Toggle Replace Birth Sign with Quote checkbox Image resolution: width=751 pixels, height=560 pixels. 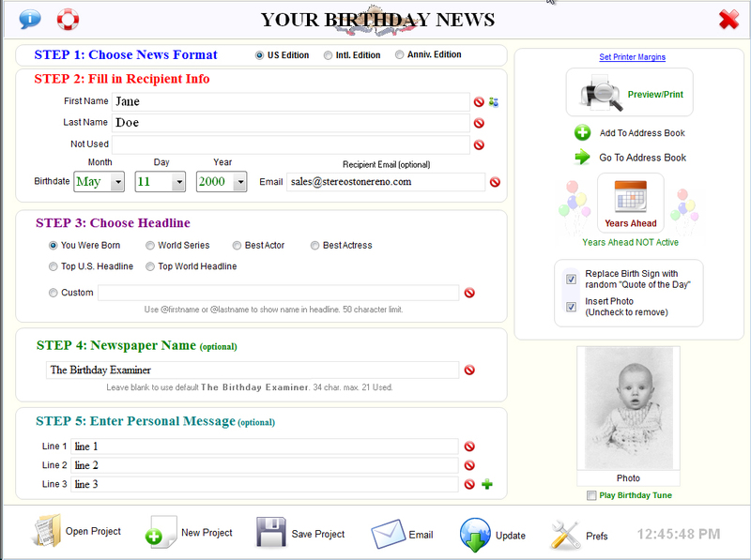point(571,279)
